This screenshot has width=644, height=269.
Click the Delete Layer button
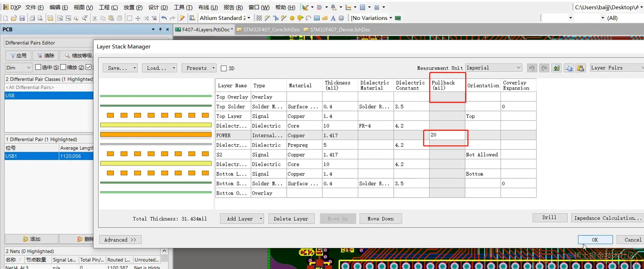click(291, 219)
